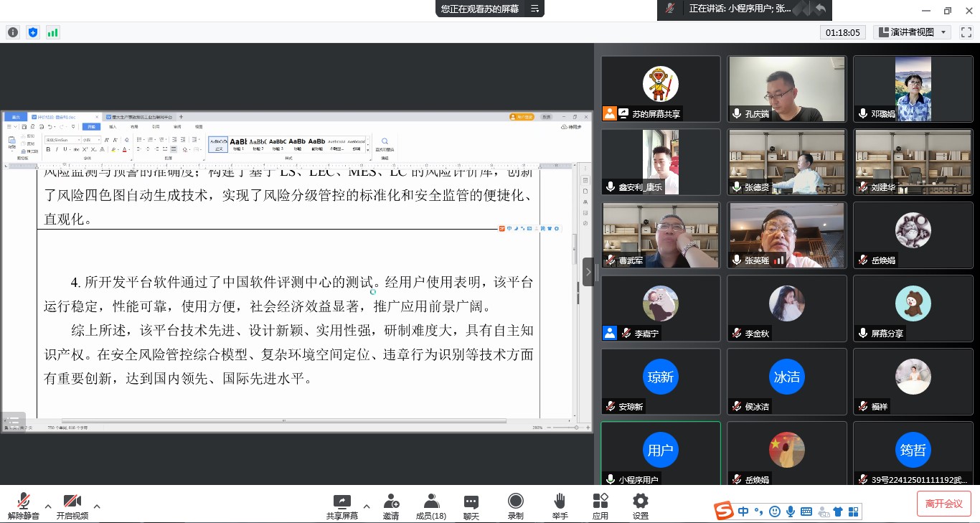980x523 pixels.
Task: Unmute microphone via 解除静音
Action: click(x=23, y=505)
